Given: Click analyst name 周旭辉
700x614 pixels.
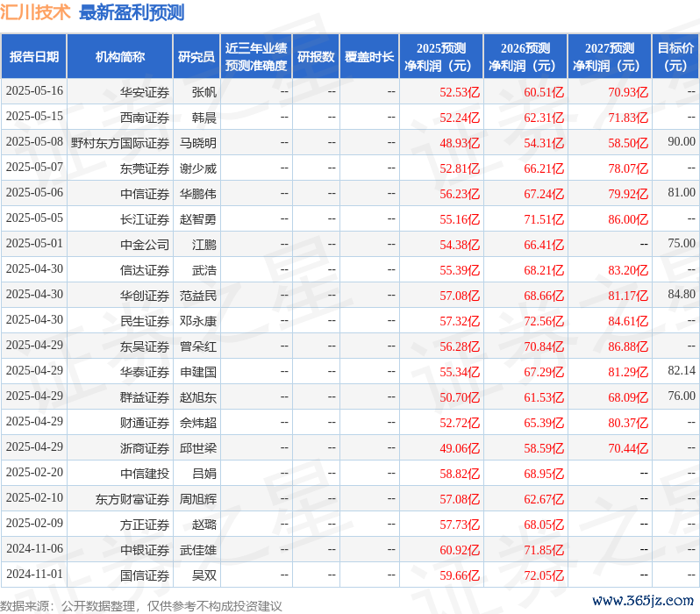Looking at the screenshot, I should coord(197,500).
